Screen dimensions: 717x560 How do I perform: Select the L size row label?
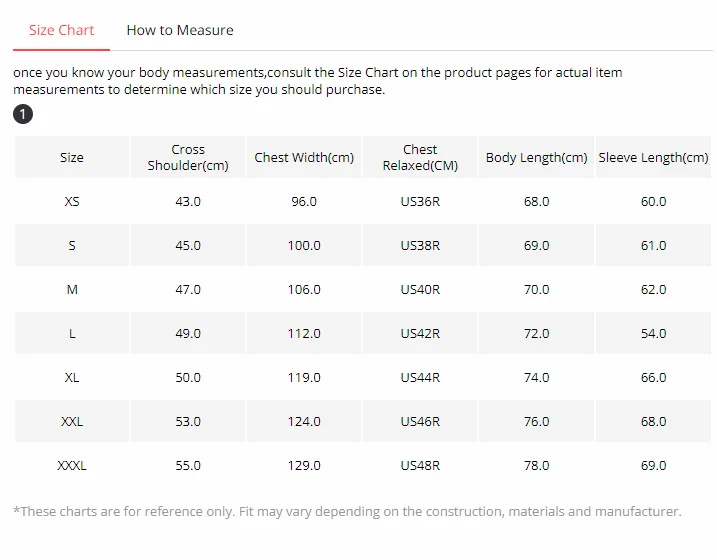(x=72, y=334)
